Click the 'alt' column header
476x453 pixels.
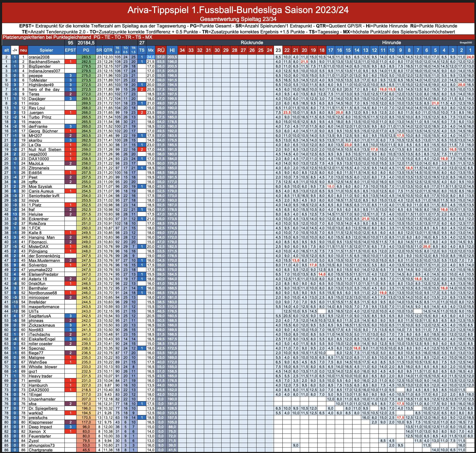[7, 50]
